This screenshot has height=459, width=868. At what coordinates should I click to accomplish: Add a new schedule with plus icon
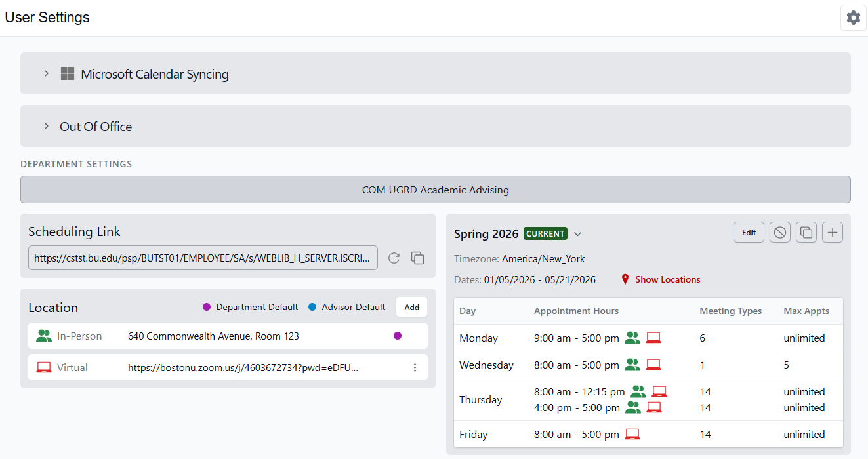point(833,232)
